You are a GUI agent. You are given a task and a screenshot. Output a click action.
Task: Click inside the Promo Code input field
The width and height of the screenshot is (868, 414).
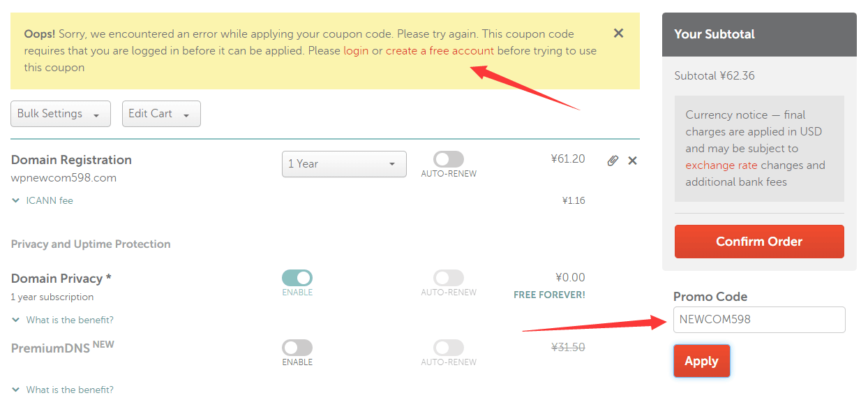(x=759, y=320)
